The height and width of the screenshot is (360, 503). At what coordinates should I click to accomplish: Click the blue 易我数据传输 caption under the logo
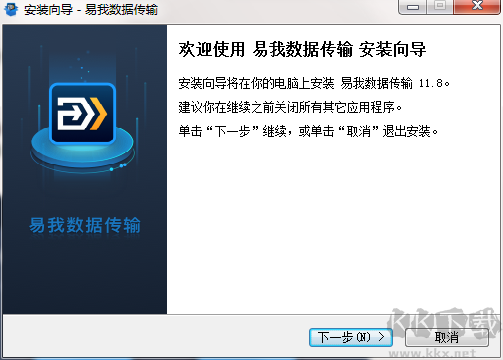tap(85, 225)
